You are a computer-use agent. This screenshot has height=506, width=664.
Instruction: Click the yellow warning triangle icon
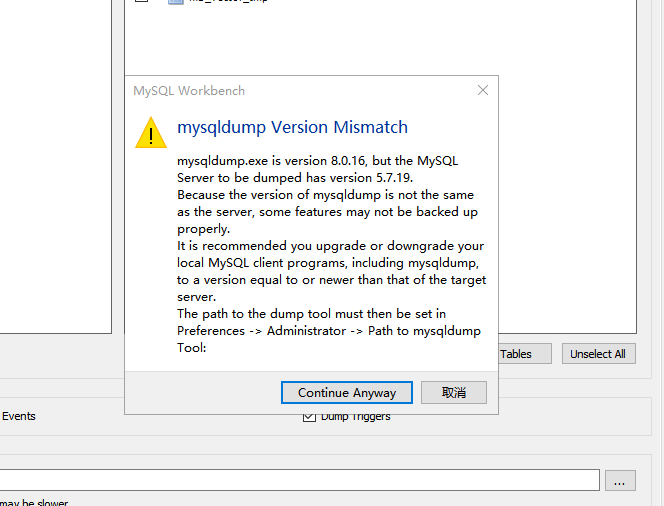[x=151, y=133]
